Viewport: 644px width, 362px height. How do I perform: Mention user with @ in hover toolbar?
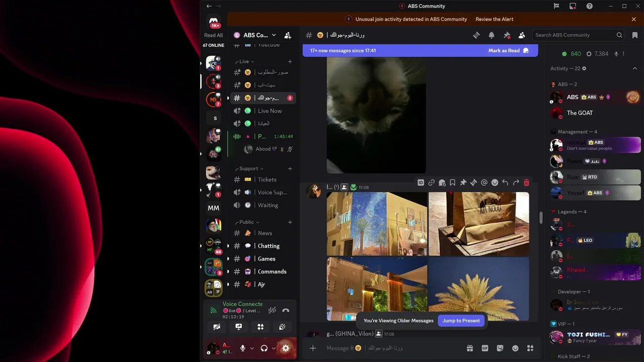[484, 183]
